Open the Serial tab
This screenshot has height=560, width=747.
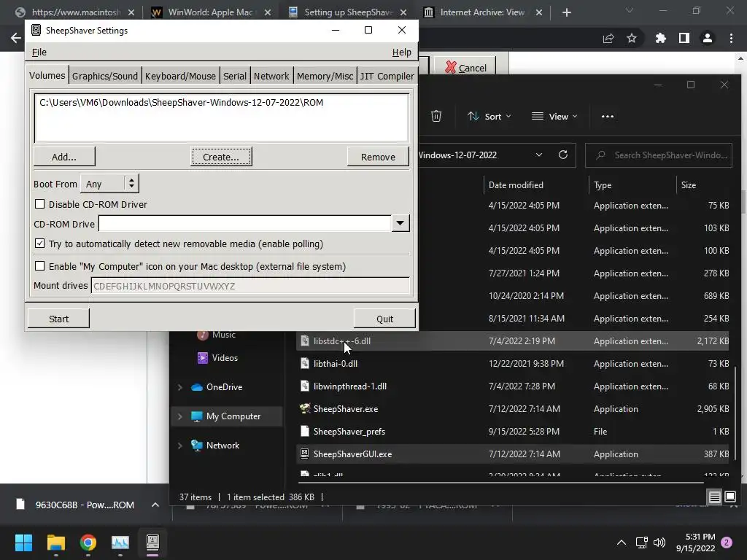coord(235,76)
